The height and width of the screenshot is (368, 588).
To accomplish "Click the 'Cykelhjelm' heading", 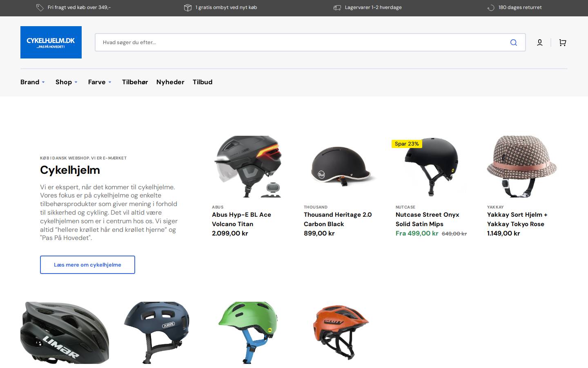I will (x=70, y=170).
